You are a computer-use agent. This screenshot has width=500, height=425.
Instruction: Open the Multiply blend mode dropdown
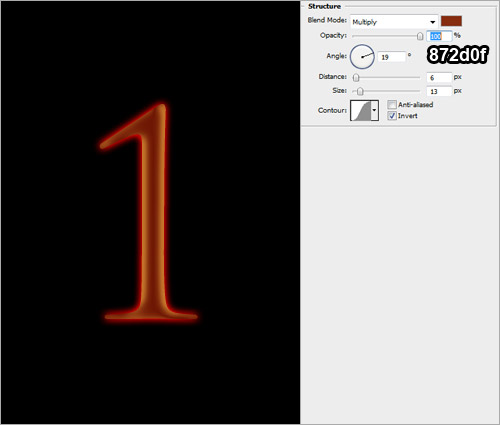394,22
